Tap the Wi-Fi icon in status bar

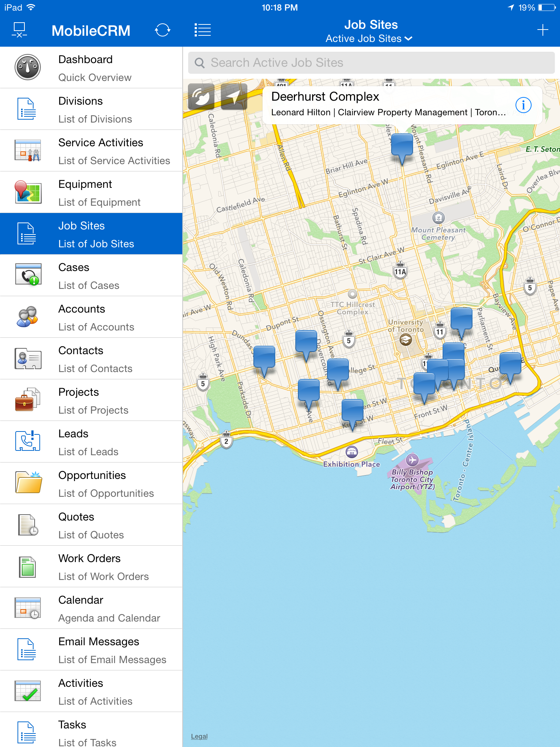point(31,7)
